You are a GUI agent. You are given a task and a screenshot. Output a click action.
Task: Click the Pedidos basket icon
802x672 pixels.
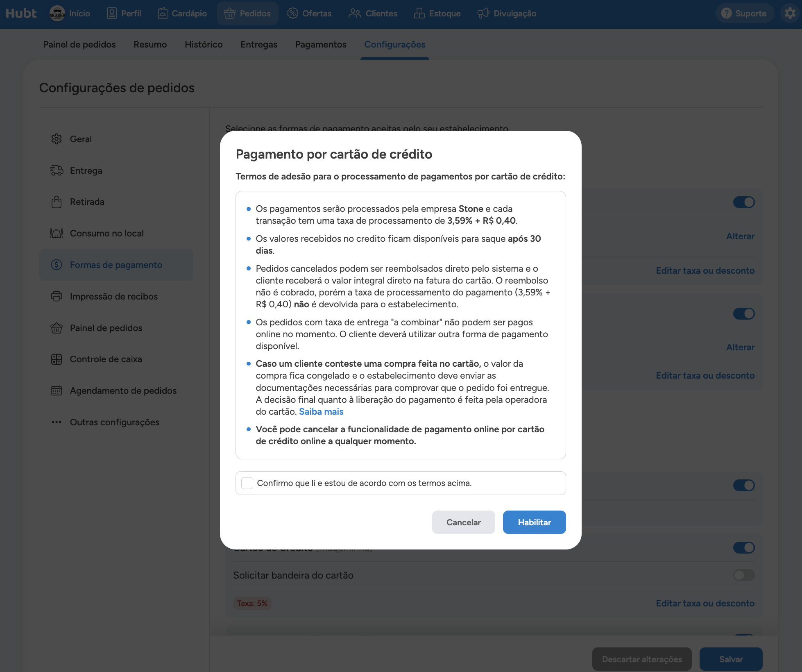click(229, 14)
